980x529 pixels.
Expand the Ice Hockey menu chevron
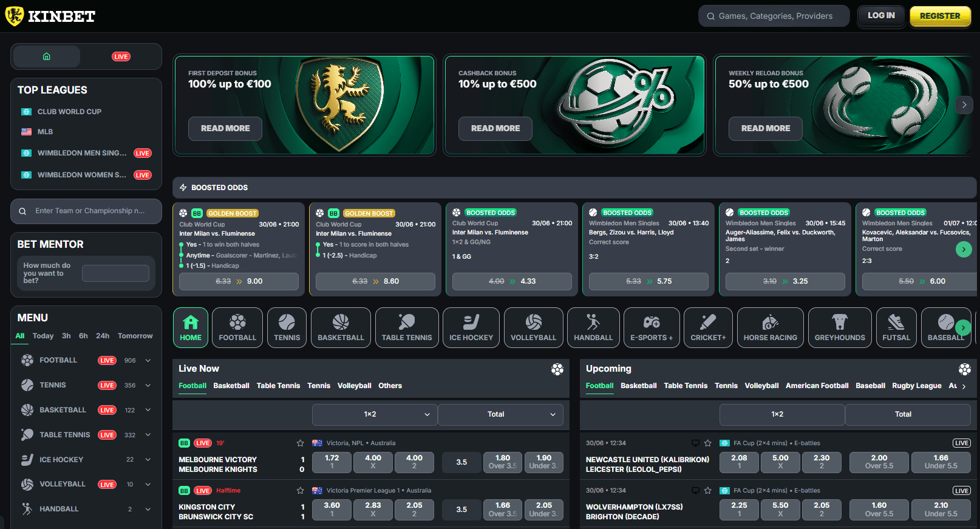click(x=148, y=460)
